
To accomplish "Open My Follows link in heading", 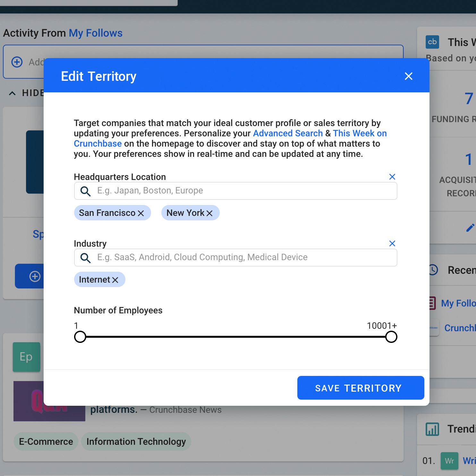I will [96, 33].
